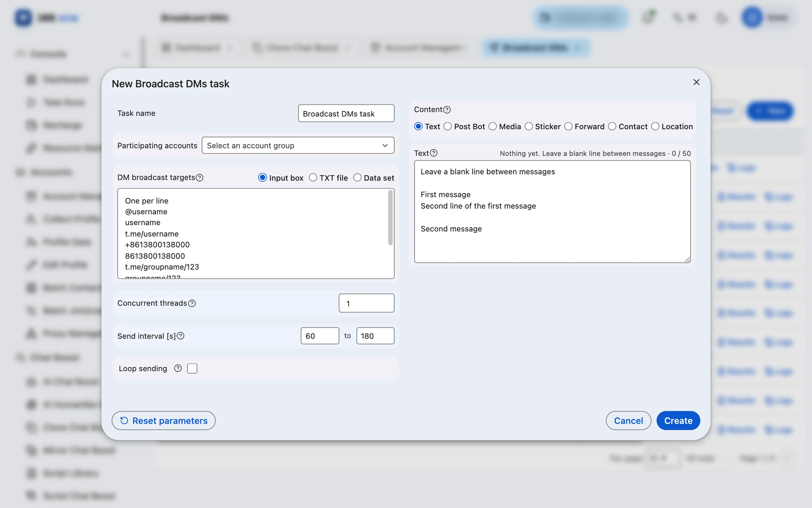
Task: Click the DM broadcast targets text area
Action: [x=256, y=234]
